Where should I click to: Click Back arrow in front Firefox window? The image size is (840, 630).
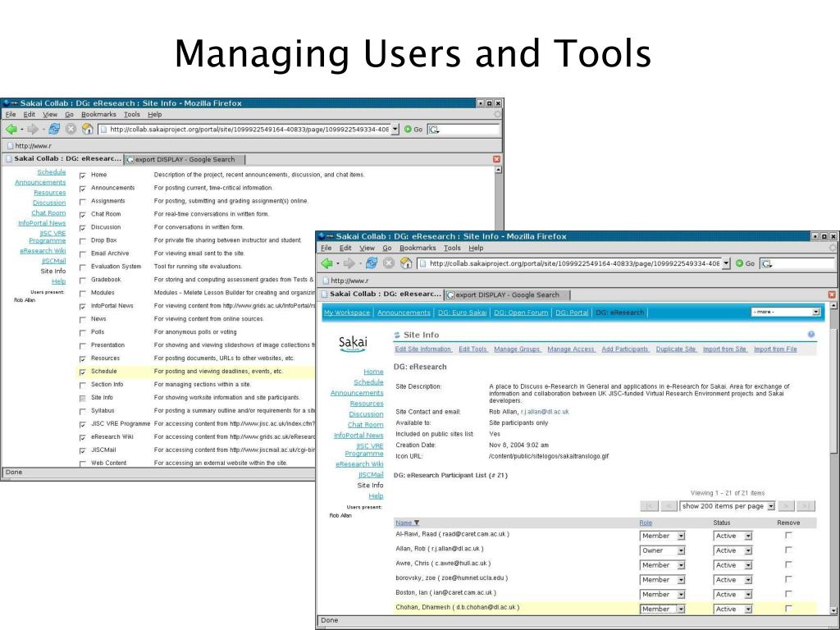click(326, 263)
